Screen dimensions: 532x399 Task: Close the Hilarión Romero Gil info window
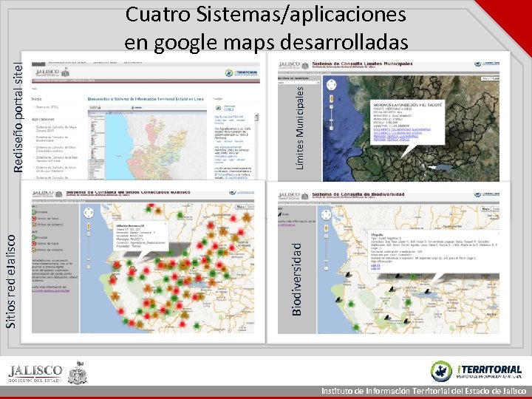tap(166, 224)
